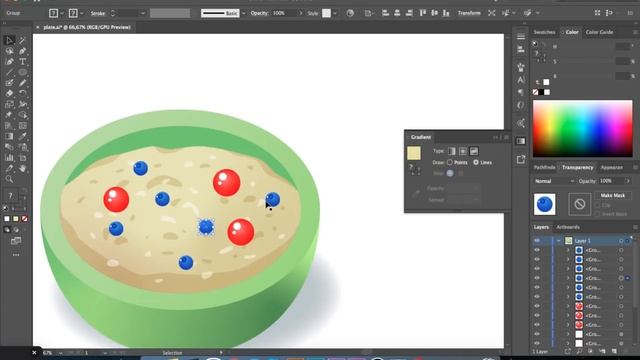The width and height of the screenshot is (640, 360).
Task: Switch to the Artboards tab
Action: coord(568,227)
